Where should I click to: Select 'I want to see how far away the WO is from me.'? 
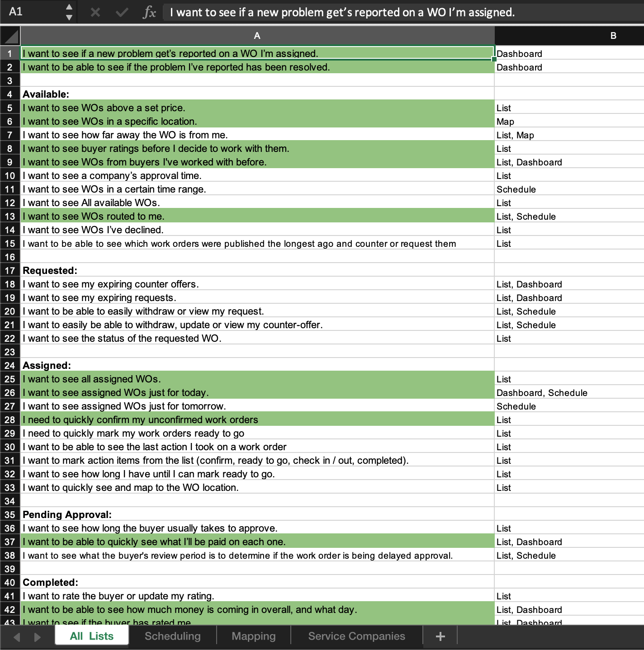257,135
